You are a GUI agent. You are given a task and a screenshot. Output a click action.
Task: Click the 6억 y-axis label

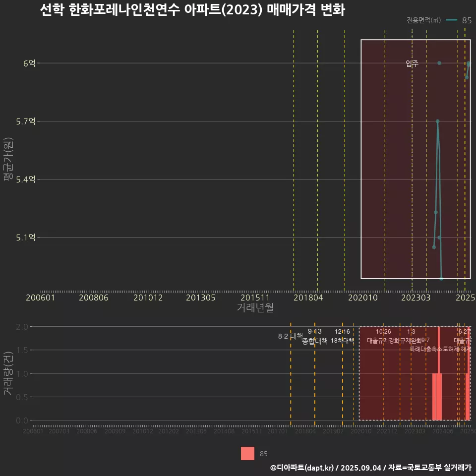tap(29, 63)
